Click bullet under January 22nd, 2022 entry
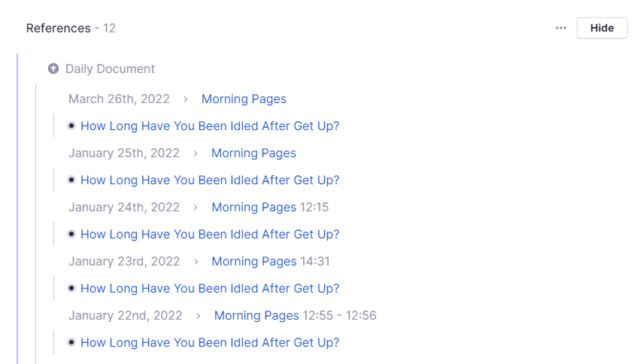Screen dimensions: 640x364 [x=71, y=342]
